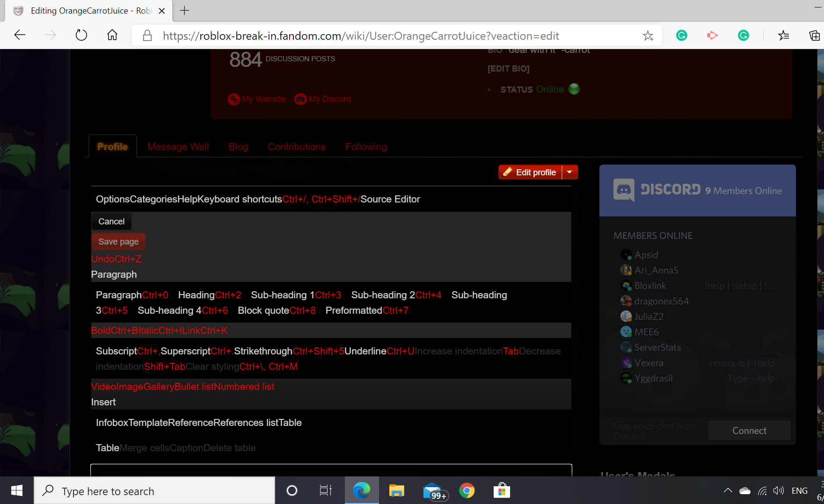The image size is (824, 504).
Task: Insert a References list
Action: pyautogui.click(x=246, y=423)
